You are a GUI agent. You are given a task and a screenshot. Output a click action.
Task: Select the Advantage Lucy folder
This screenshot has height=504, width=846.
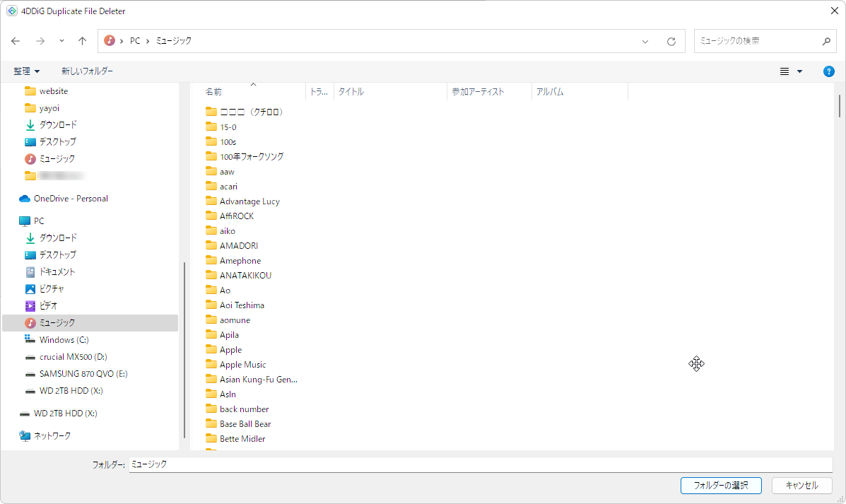pyautogui.click(x=243, y=201)
